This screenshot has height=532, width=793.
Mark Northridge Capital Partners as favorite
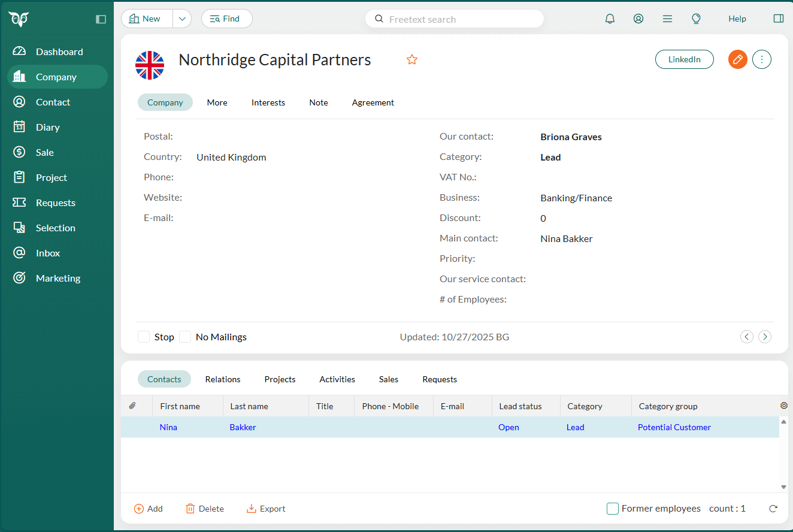[412, 59]
